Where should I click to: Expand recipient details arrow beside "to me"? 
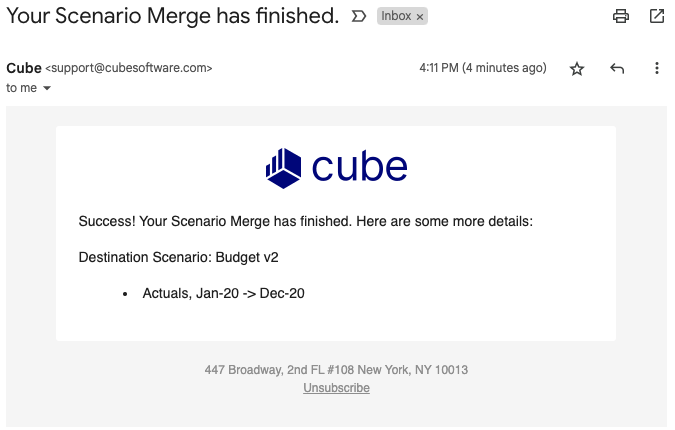tap(47, 88)
